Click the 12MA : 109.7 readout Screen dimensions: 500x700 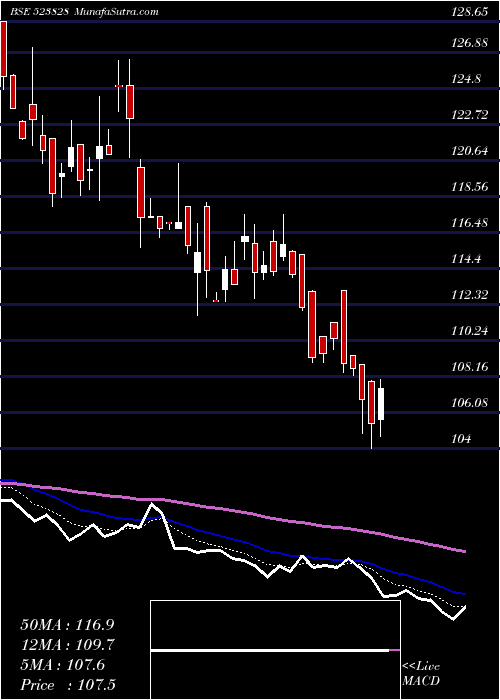[x=68, y=645]
